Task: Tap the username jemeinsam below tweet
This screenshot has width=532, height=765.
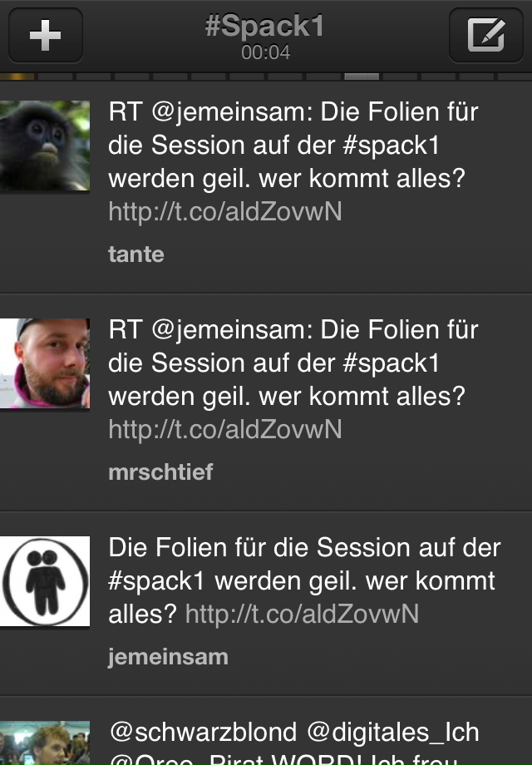Action: 168,657
